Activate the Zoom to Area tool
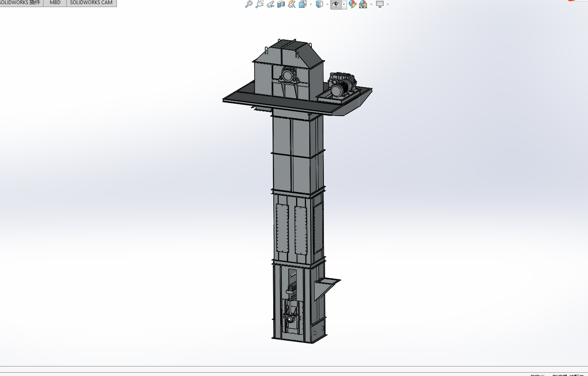This screenshot has width=588, height=376. (260, 4)
